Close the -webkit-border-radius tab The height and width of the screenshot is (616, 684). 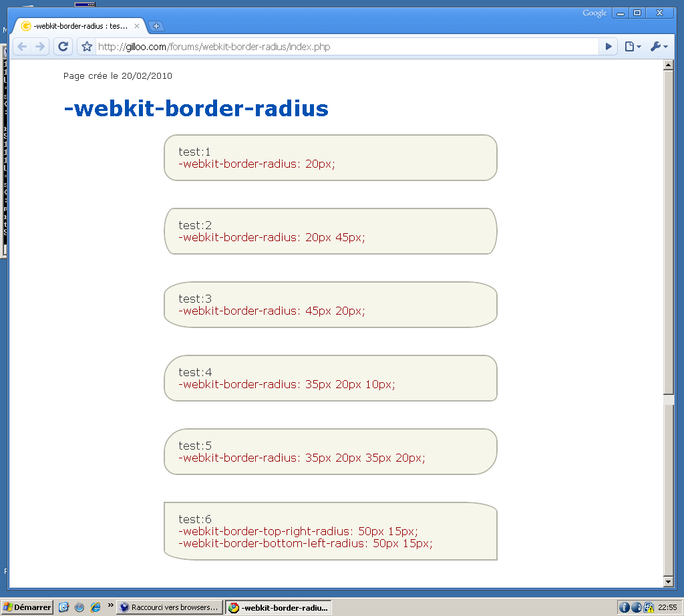137,26
